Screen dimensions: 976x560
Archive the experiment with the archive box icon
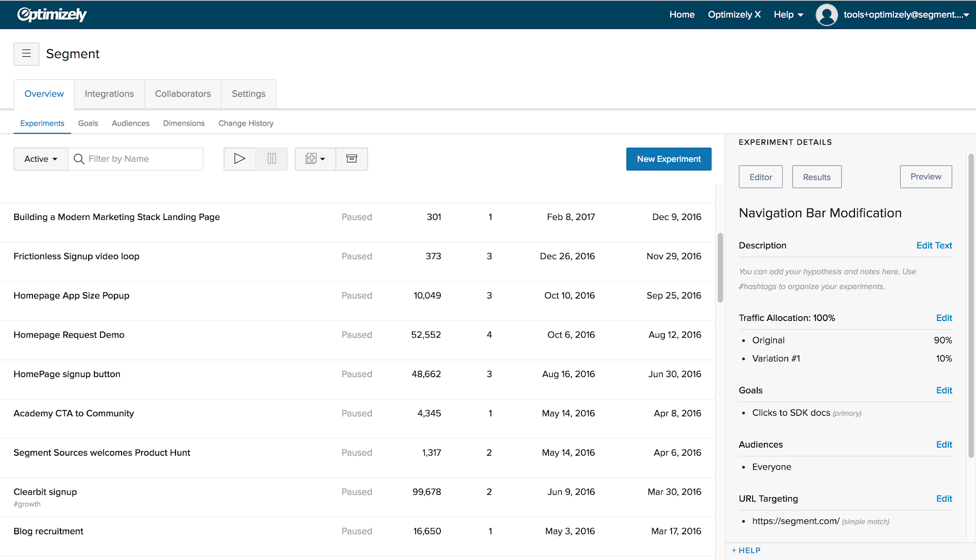[352, 159]
